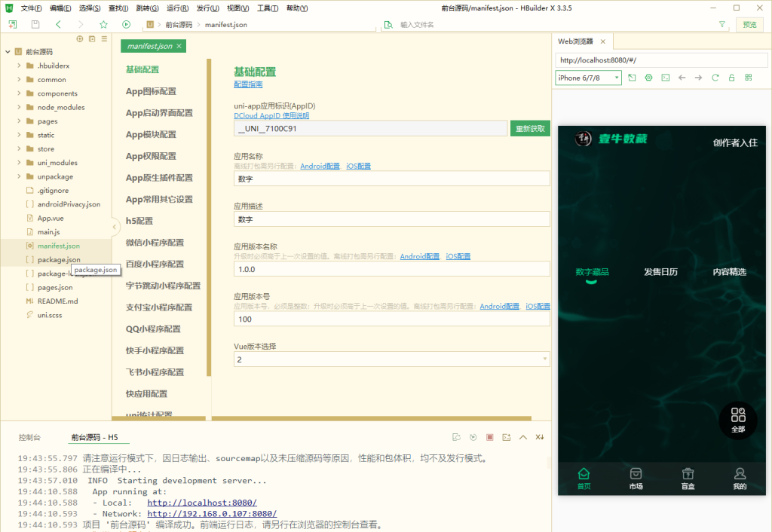Viewport: 772px width, 532px height.
Task: Go forward using the browser arrow icon
Action: [x=698, y=78]
